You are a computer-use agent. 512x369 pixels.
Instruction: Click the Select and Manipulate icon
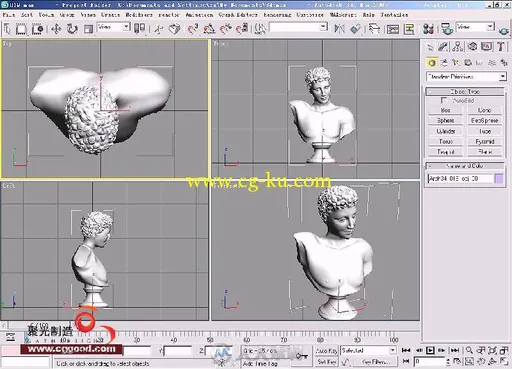(x=158, y=29)
